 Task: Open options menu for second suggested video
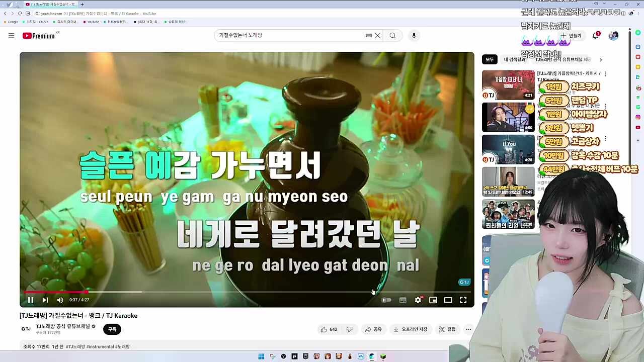(x=605, y=106)
